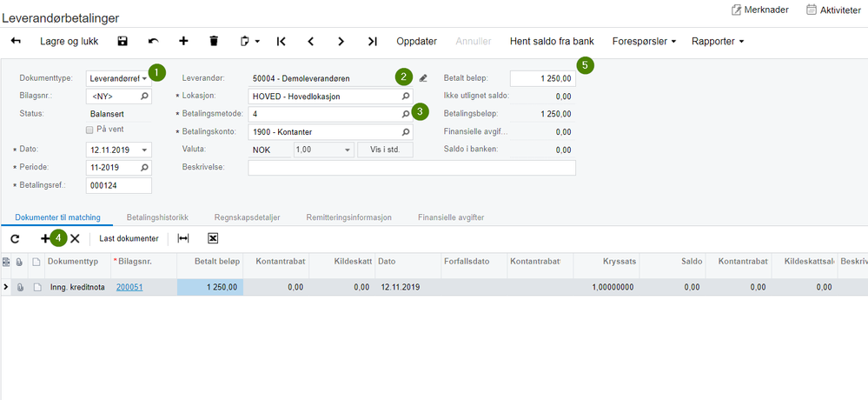Click the pencil edit icon beside Leverandør
This screenshot has width=868, height=400.
423,78
